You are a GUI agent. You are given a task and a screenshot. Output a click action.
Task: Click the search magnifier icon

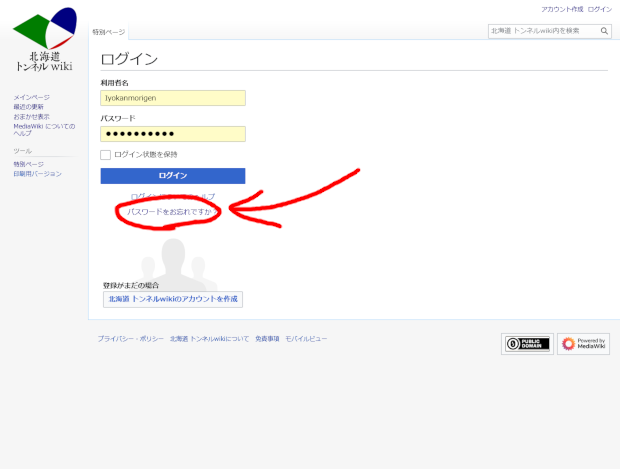click(605, 31)
